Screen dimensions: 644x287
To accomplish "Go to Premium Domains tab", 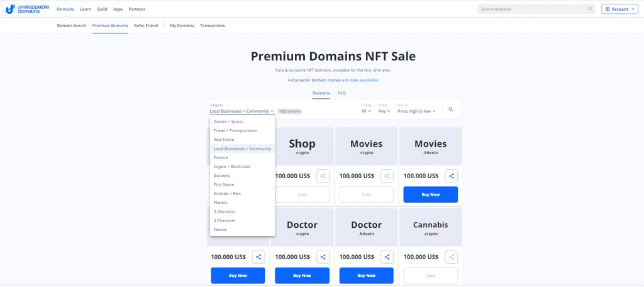I will click(110, 26).
